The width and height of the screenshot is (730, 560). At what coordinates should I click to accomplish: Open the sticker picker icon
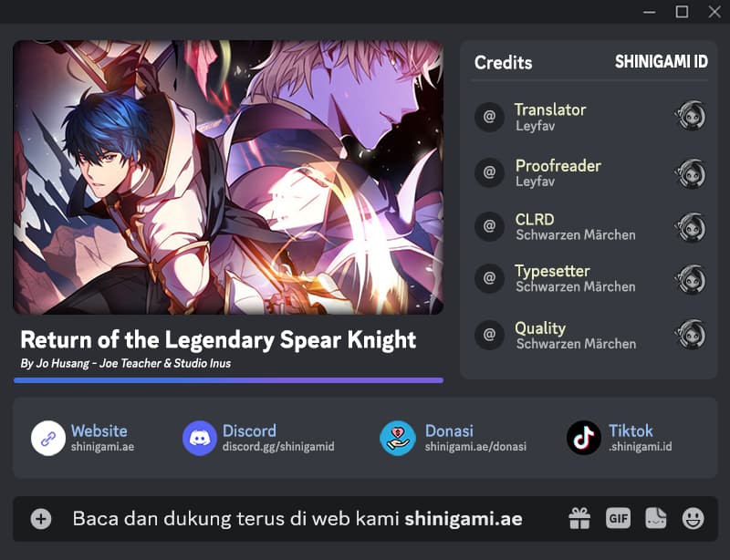click(655, 518)
